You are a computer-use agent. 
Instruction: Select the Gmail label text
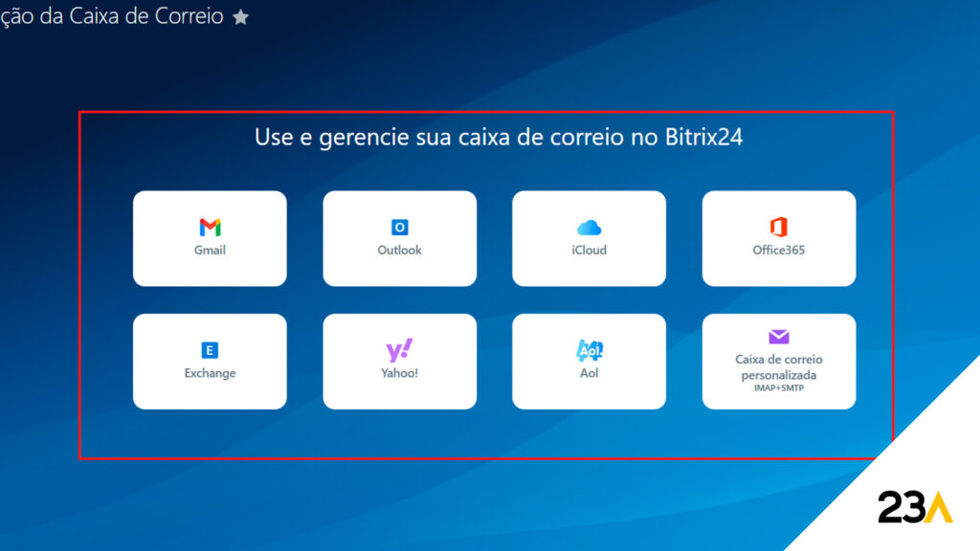[x=210, y=250]
